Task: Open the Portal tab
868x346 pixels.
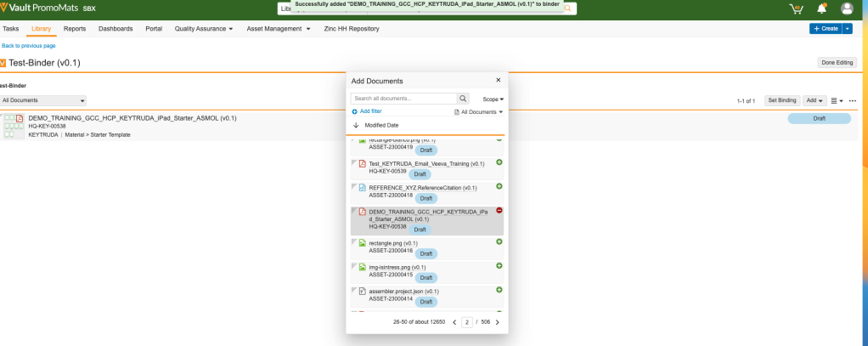Action: tap(154, 28)
